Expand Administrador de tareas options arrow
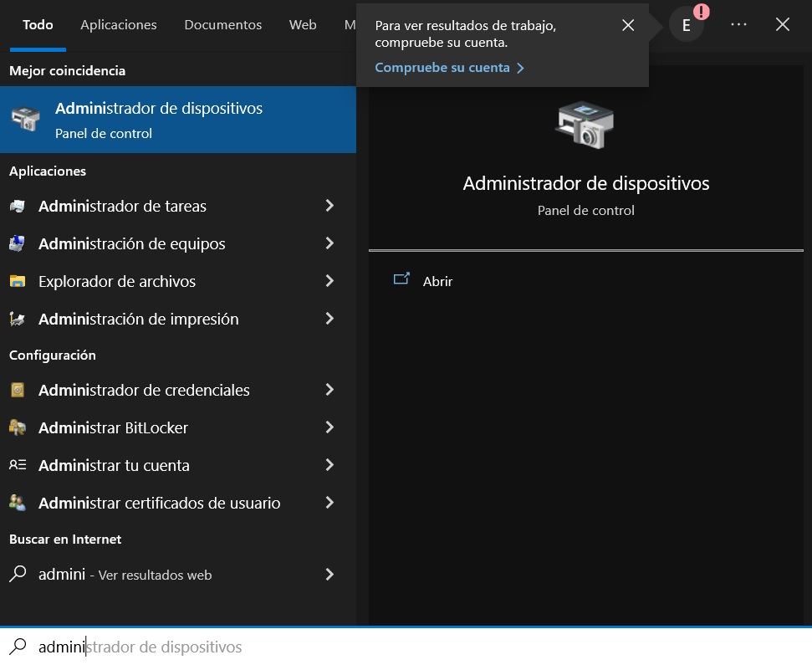Screen dimensions: 812x665 tap(329, 206)
